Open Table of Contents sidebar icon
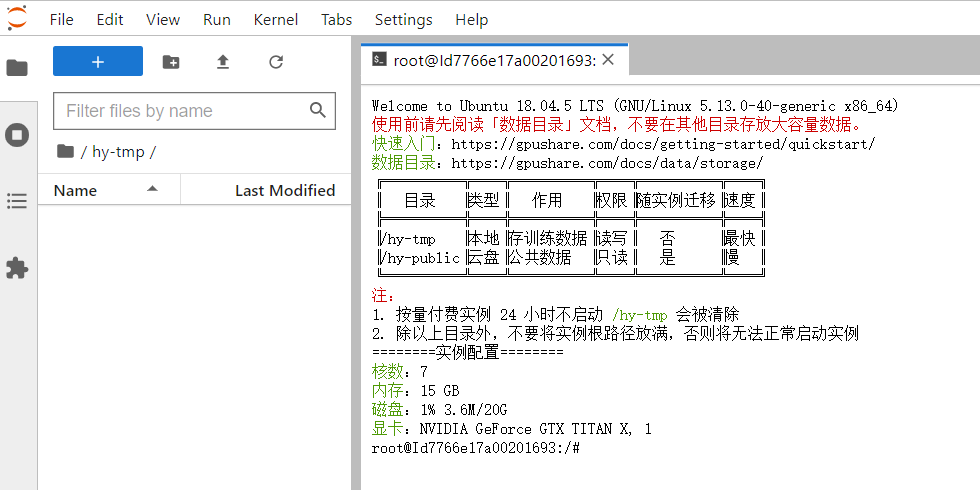The image size is (980, 490). coord(17,201)
